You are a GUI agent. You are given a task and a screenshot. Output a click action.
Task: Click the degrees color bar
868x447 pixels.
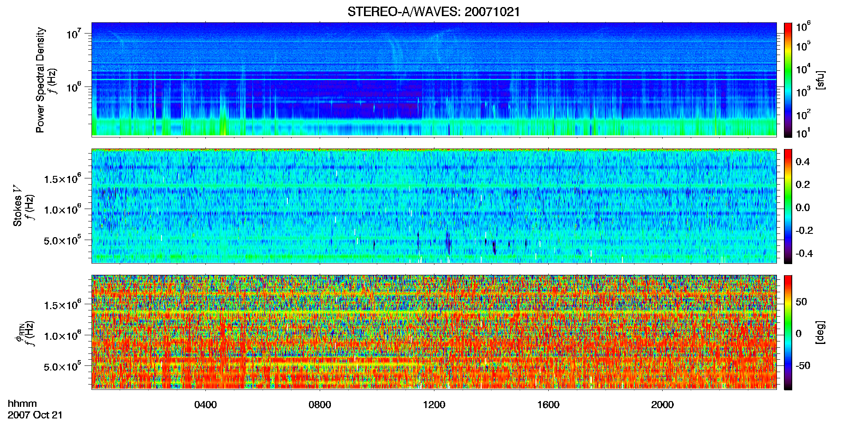click(788, 332)
